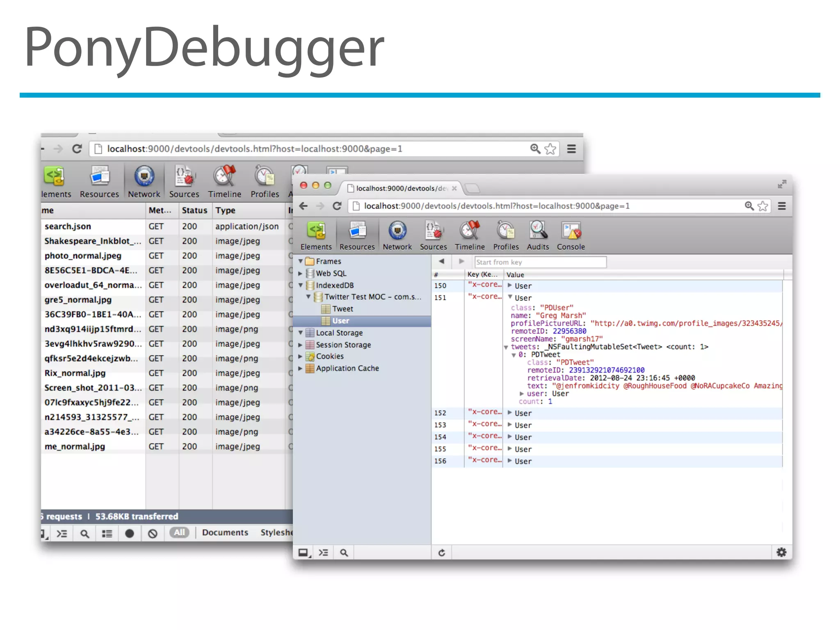840x630 pixels.
Task: Record network log in back window
Action: coord(129,533)
